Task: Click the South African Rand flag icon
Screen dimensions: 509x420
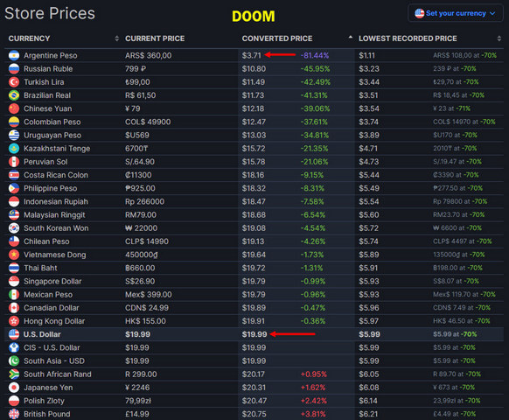Action: pos(14,374)
